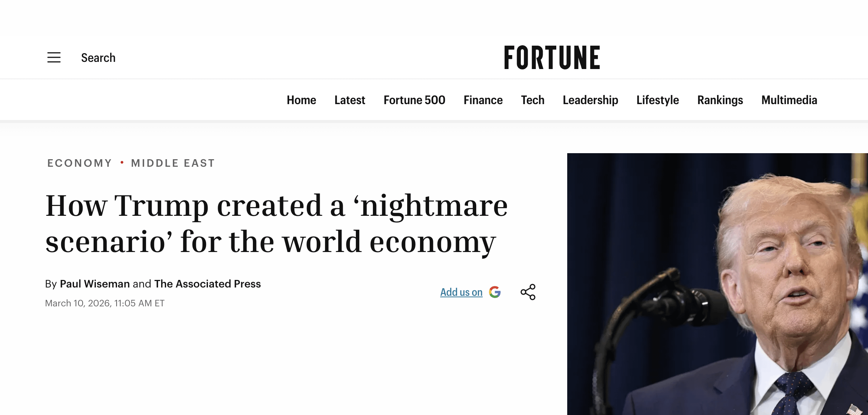Click the Google logo icon
This screenshot has width=868, height=415.
pyautogui.click(x=495, y=292)
